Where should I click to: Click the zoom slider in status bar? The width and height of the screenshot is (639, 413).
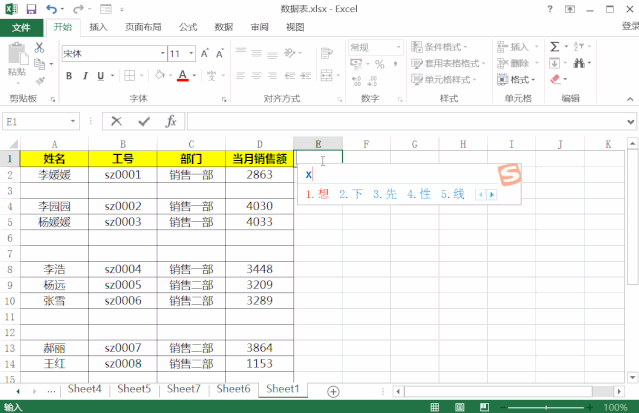(x=546, y=407)
